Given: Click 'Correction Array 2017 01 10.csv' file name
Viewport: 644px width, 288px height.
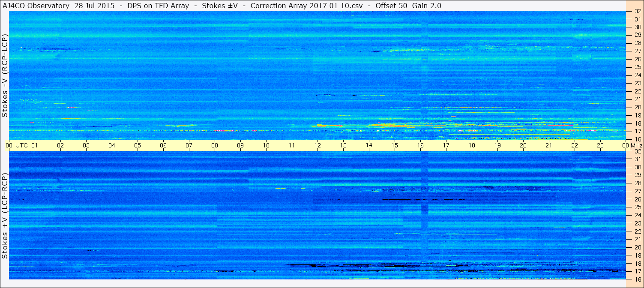Looking at the screenshot, I should 306,6.
